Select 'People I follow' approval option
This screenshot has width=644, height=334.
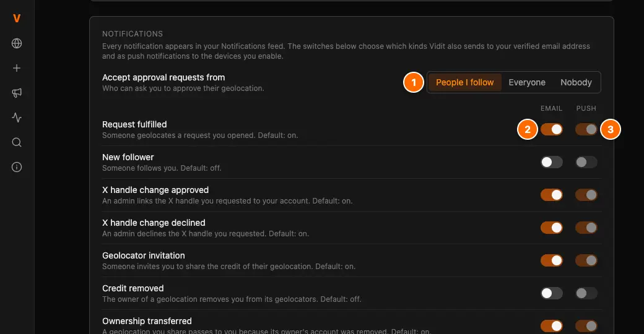tap(464, 82)
